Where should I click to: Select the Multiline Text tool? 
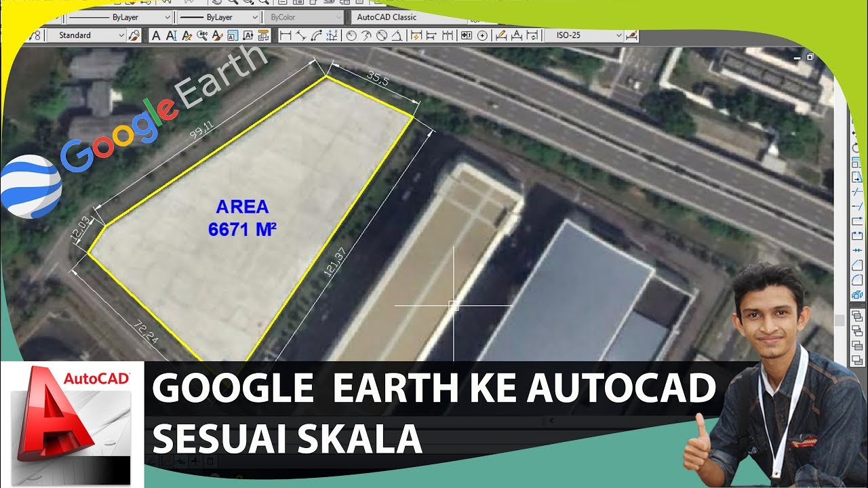click(x=156, y=35)
